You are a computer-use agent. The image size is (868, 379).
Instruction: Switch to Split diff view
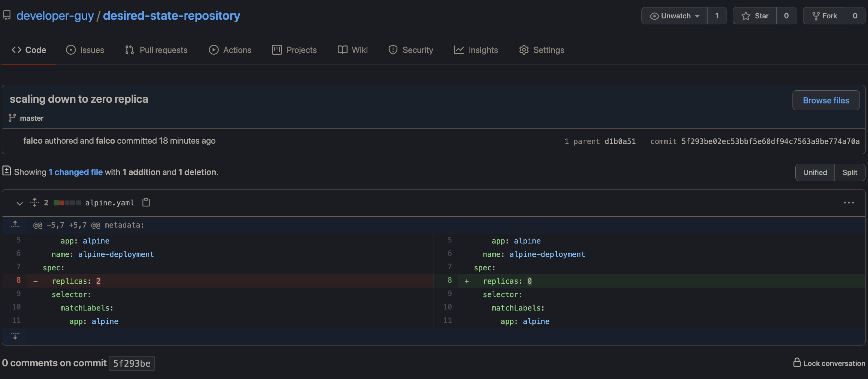[x=850, y=172]
